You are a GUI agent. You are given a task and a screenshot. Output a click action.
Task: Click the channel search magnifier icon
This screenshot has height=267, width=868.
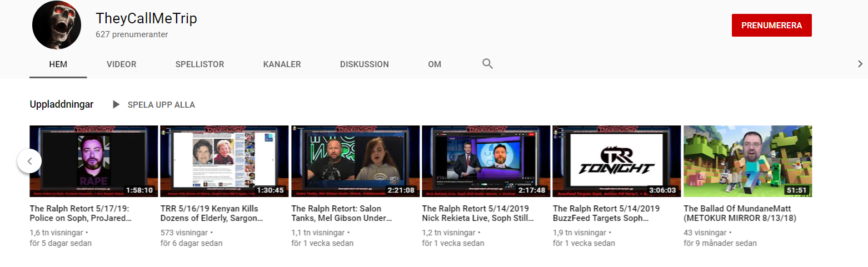point(487,64)
